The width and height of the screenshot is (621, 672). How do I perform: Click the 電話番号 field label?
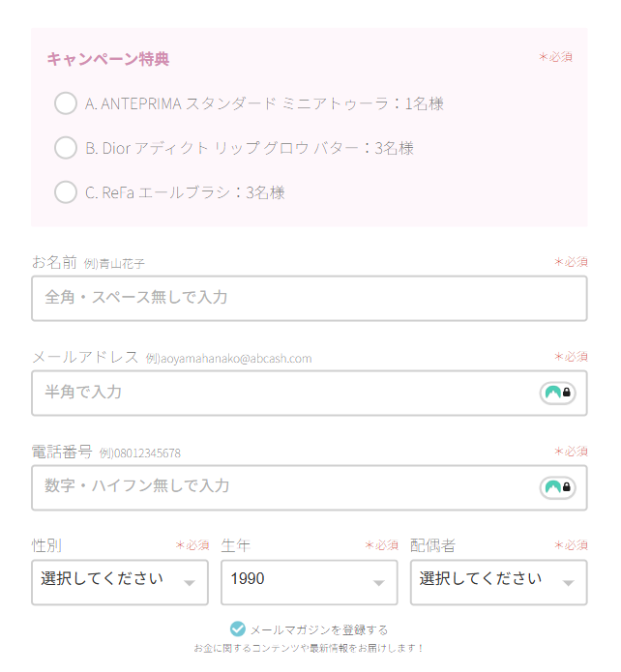(x=62, y=452)
